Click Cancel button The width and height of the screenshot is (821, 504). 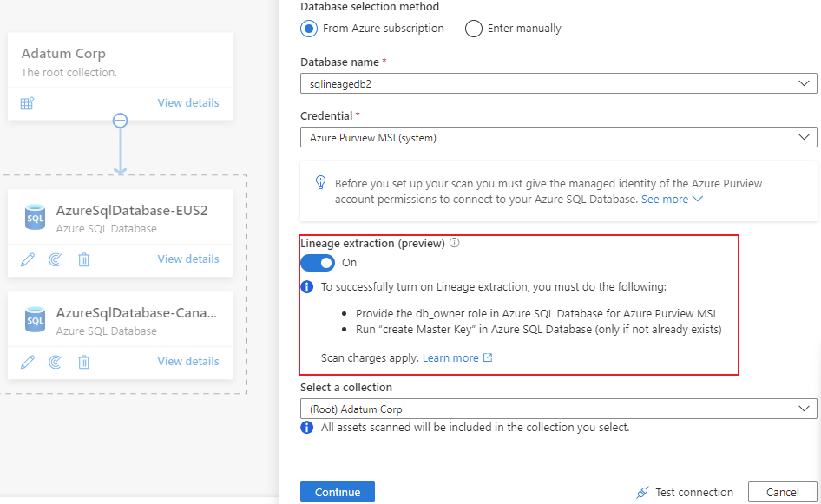coord(782,493)
